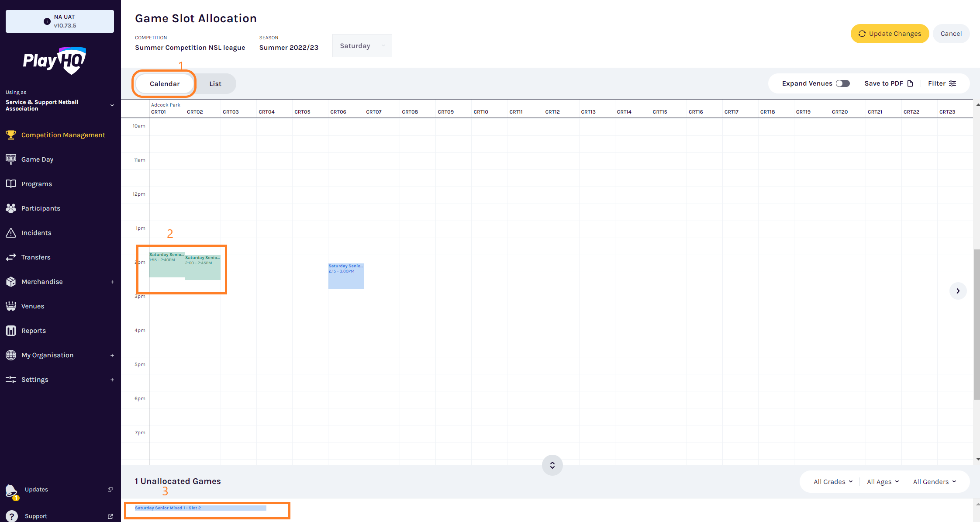Open Competition Management menu item
Screen dimensions: 980x522
coord(60,135)
